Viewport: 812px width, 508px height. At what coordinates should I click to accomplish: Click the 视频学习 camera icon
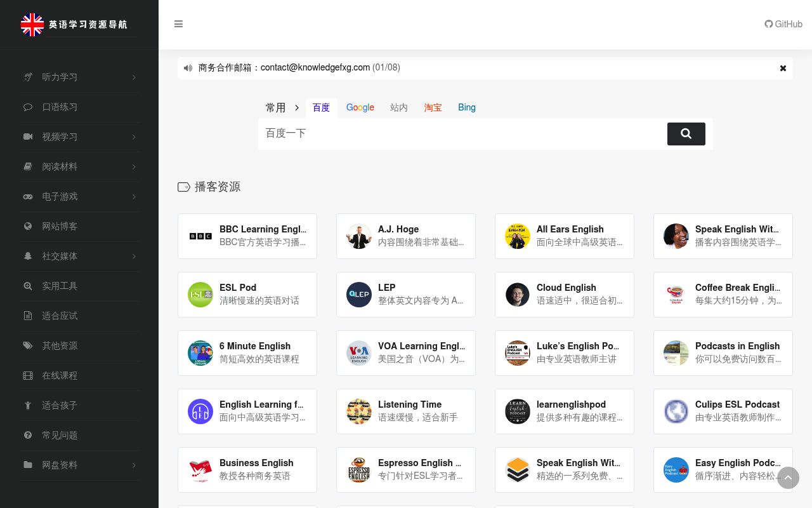[28, 137]
